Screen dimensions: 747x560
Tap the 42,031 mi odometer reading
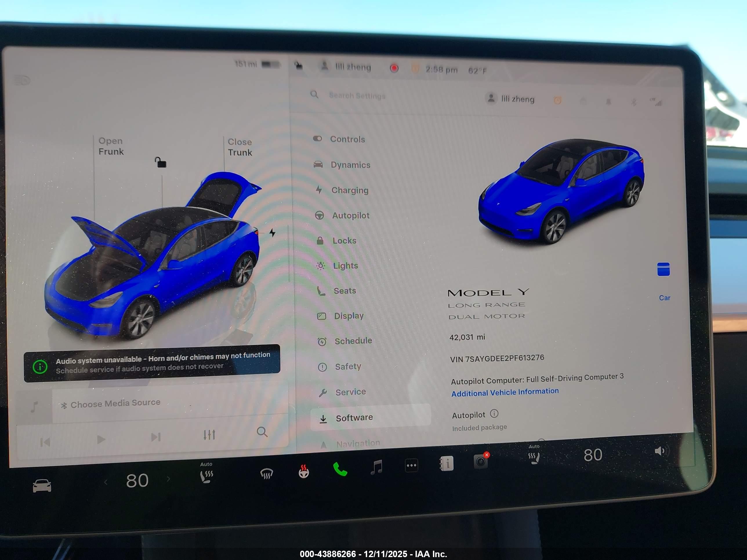click(467, 337)
